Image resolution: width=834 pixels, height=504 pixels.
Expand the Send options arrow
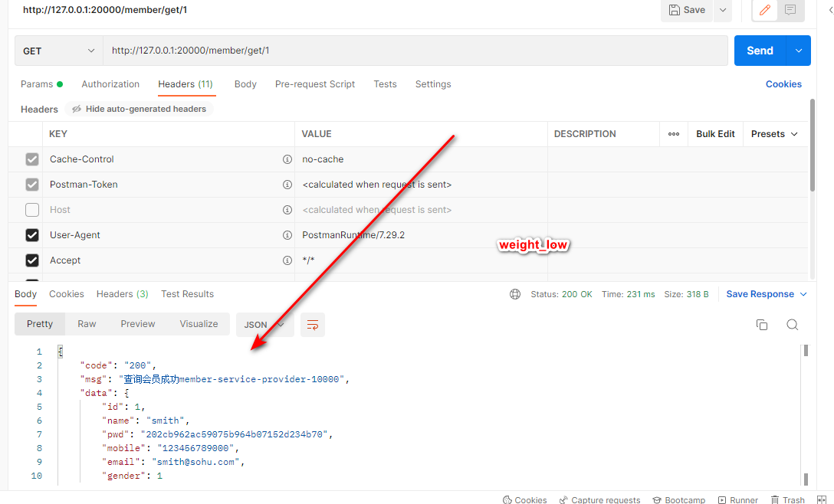(x=799, y=51)
